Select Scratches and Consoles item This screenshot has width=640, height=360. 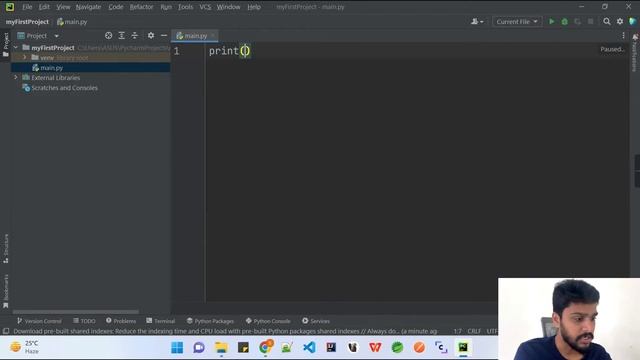[64, 88]
